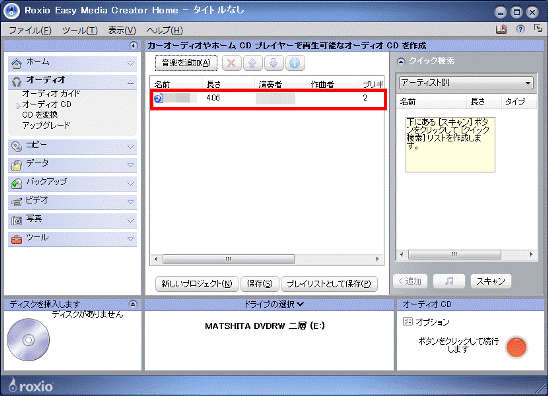Collapse the left sidebar panel arrow
548x396 pixels.
[x=133, y=45]
